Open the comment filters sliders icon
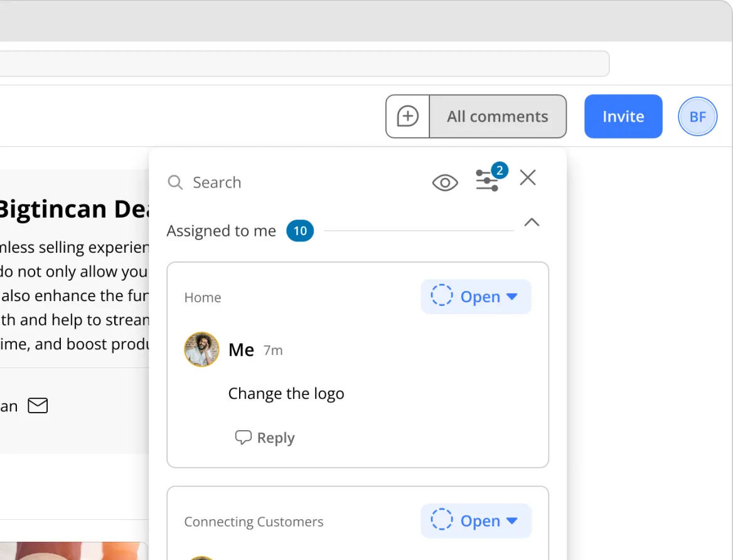 [486, 180]
